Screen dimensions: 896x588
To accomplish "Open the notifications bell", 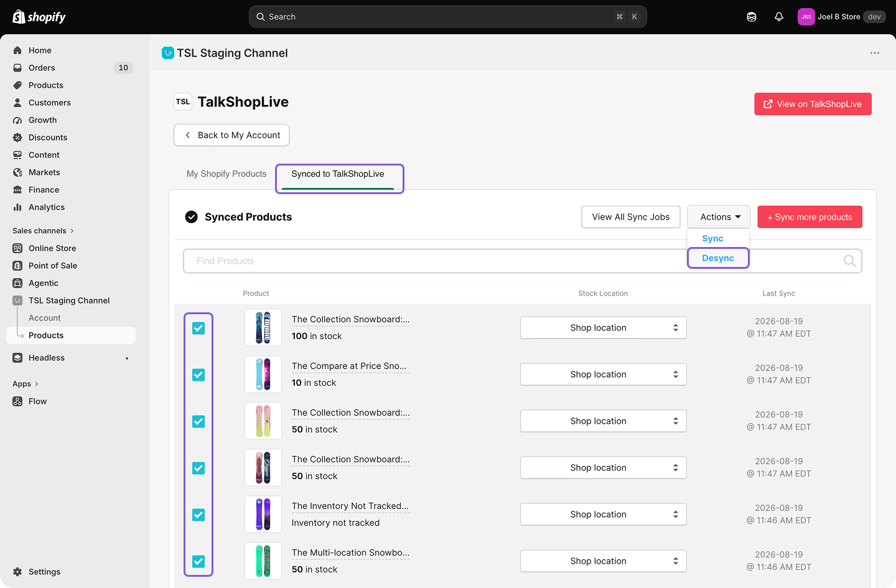I will (779, 17).
